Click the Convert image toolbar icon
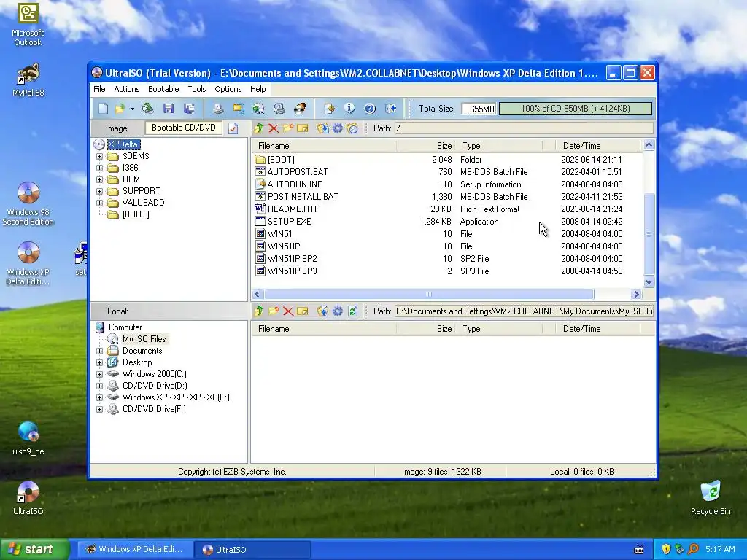 [239, 109]
